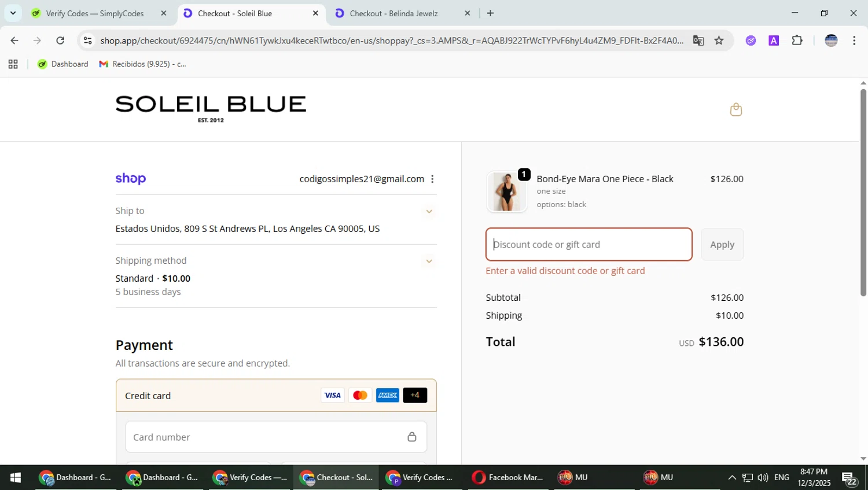Close the Checkout - Soleil Blue tab

(315, 13)
